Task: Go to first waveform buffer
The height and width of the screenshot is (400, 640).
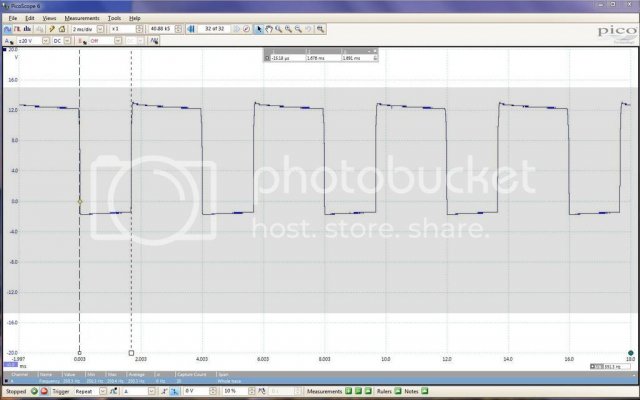Action: point(191,29)
